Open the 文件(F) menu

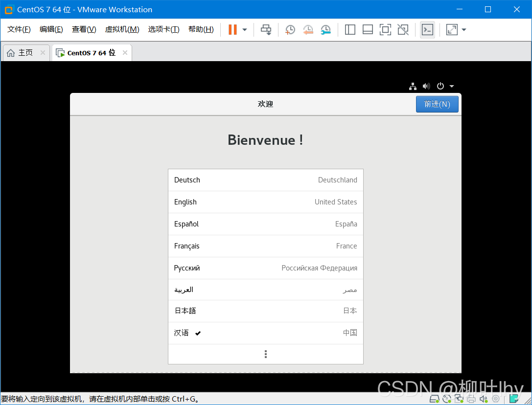click(x=19, y=29)
